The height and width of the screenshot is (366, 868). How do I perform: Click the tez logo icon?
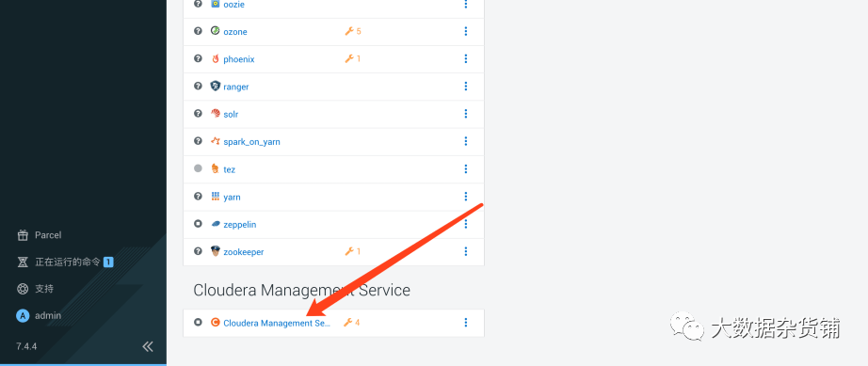point(216,168)
